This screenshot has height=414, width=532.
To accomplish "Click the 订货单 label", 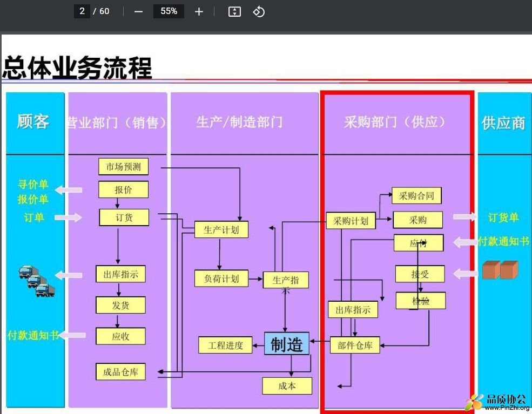I will (503, 218).
